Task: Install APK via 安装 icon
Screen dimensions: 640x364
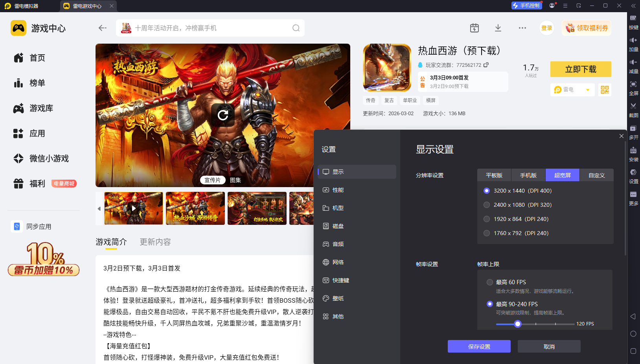Action: (633, 154)
